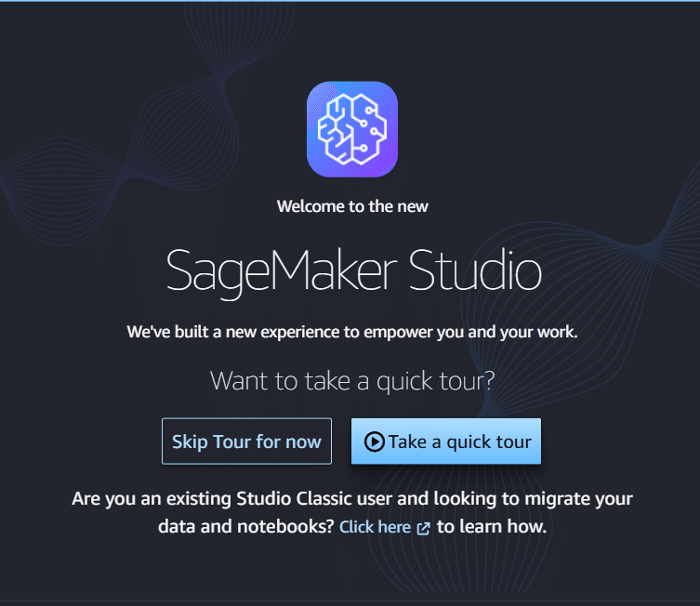Click the 'Want to take a quick tour?' prompt
Viewport: 700px width, 606px height.
click(x=352, y=381)
